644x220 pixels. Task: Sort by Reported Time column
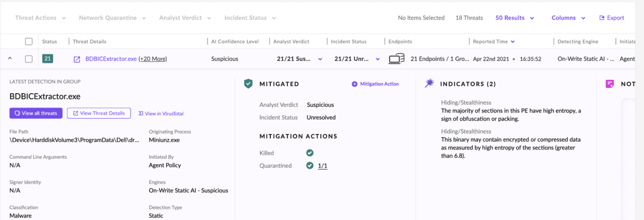(494, 41)
